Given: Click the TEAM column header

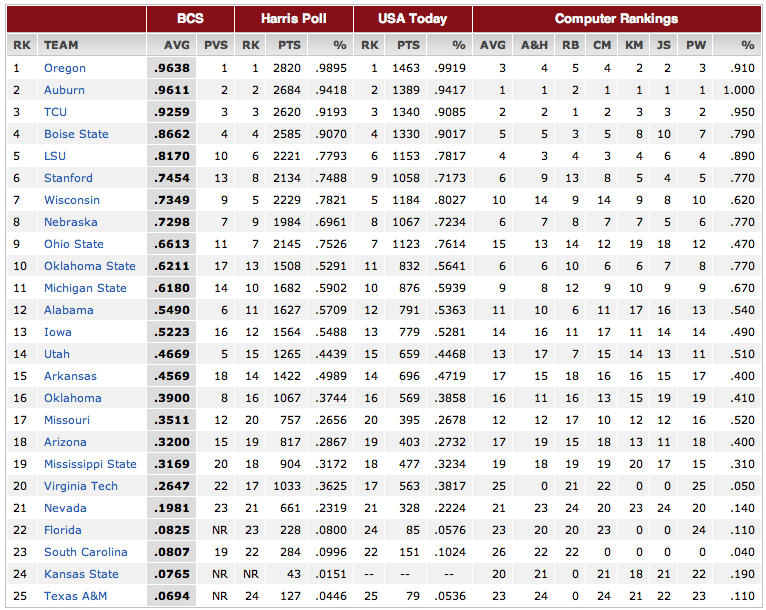Looking at the screenshot, I should click(x=61, y=45).
